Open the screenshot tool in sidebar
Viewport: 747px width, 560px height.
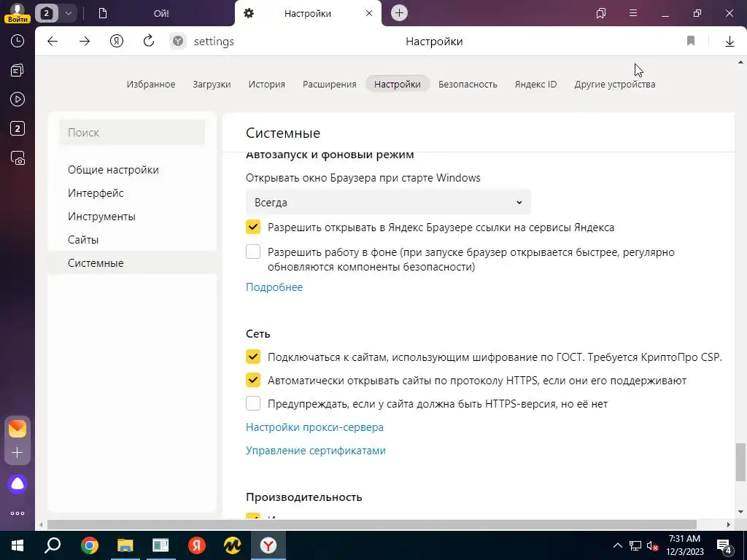click(18, 158)
